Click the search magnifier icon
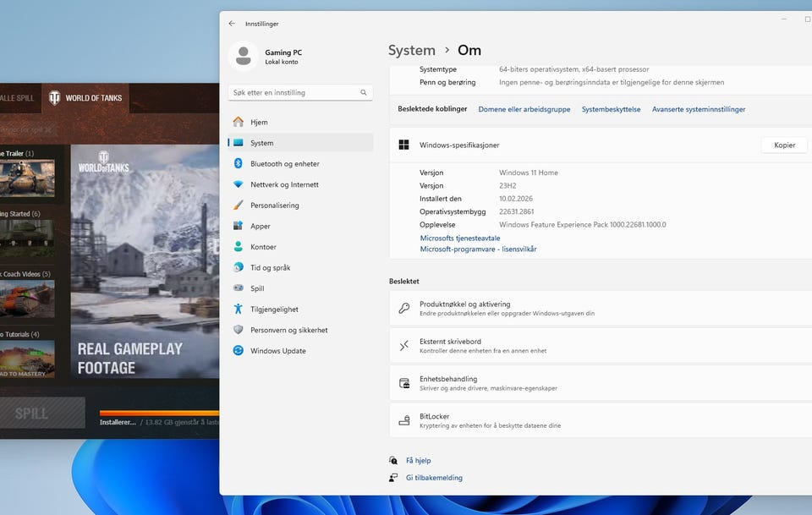This screenshot has height=515, width=812. [x=364, y=93]
